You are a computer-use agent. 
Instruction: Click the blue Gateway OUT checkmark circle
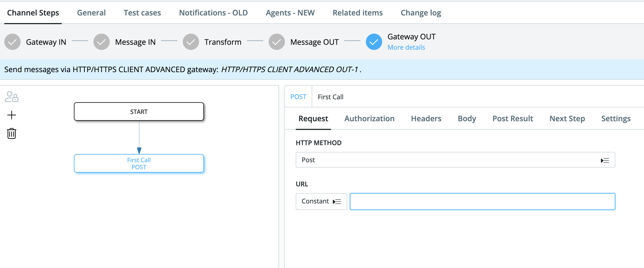[374, 42]
